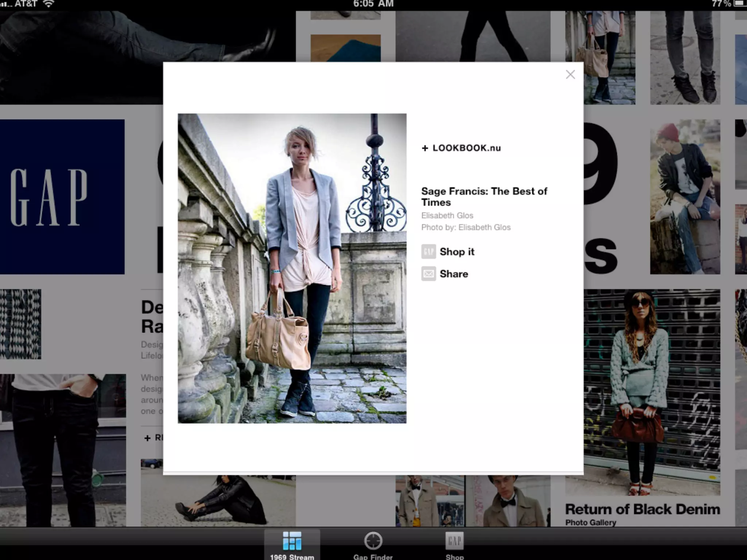
Task: Click the Share label
Action: tap(454, 274)
